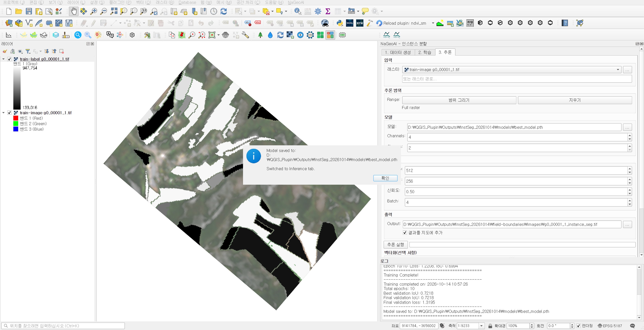Image resolution: width=644 pixels, height=330 pixels.
Task: Open the 래스터 layer combo box
Action: click(x=511, y=70)
